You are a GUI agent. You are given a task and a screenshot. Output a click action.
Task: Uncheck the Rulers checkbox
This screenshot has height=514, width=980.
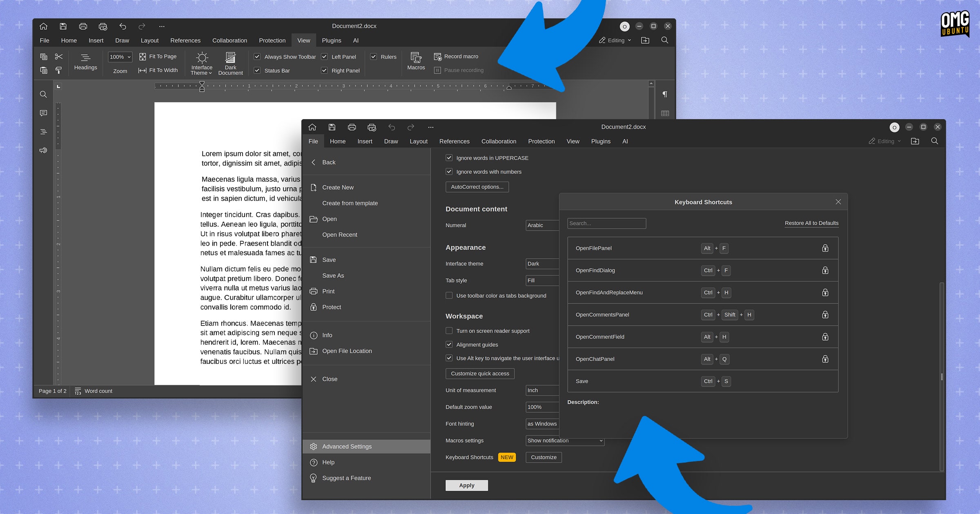[373, 57]
